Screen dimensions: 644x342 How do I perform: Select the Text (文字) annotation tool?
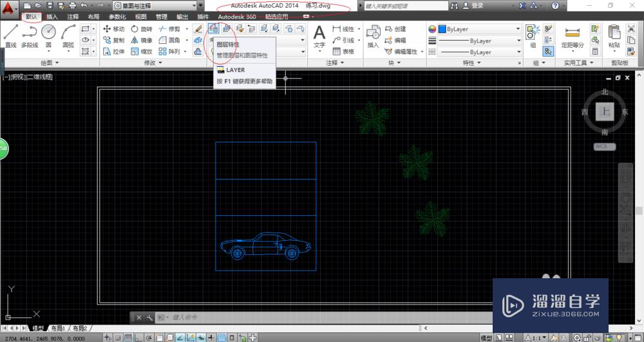tap(319, 35)
